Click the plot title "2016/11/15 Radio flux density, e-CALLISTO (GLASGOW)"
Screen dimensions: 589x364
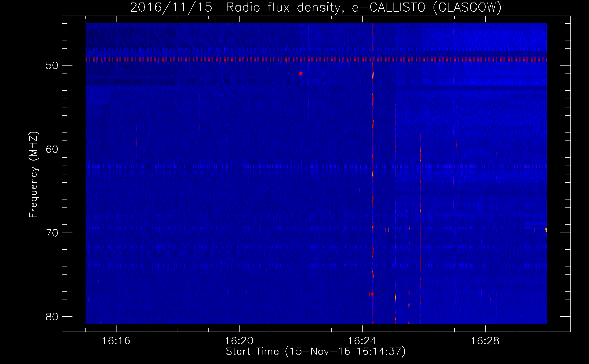[x=316, y=7]
